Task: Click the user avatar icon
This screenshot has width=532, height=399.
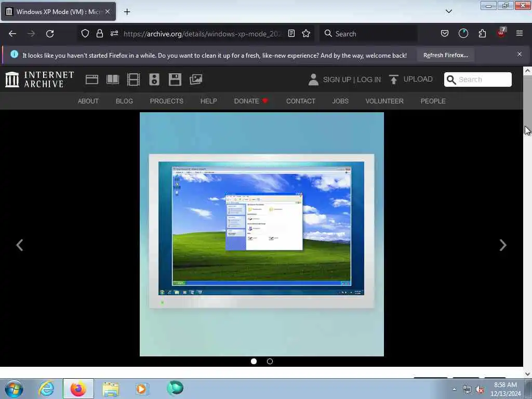Action: tap(313, 79)
